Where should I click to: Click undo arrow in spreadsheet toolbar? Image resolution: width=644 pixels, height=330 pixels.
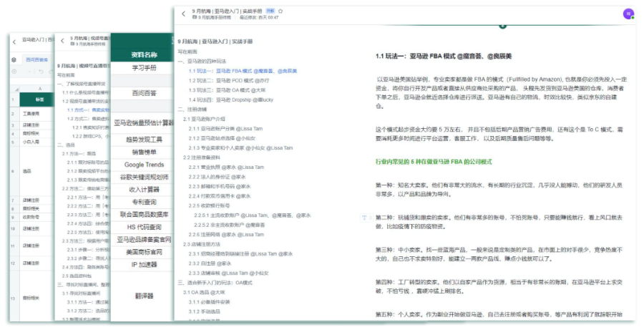(x=41, y=72)
